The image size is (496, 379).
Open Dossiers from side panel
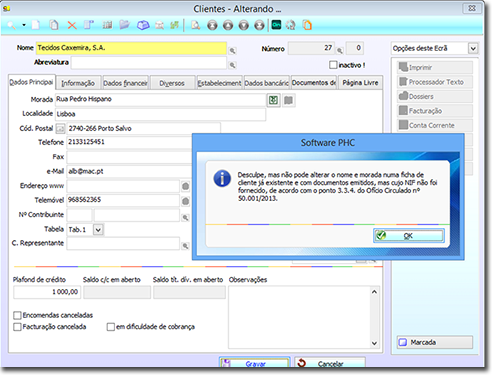435,96
